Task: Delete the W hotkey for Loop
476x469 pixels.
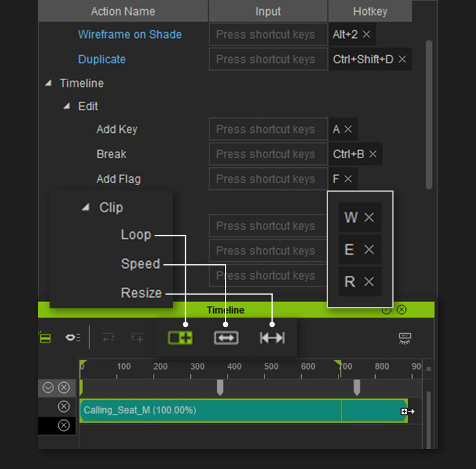Action: click(369, 217)
